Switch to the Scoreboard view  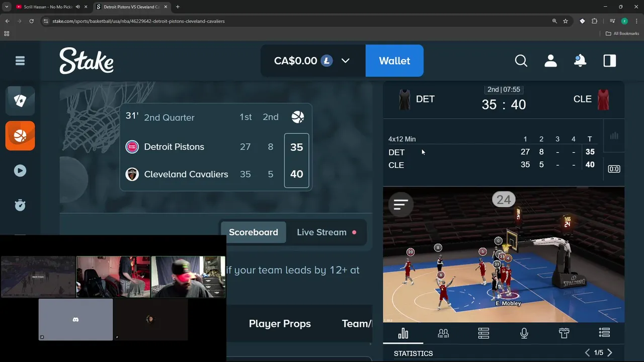[254, 232]
